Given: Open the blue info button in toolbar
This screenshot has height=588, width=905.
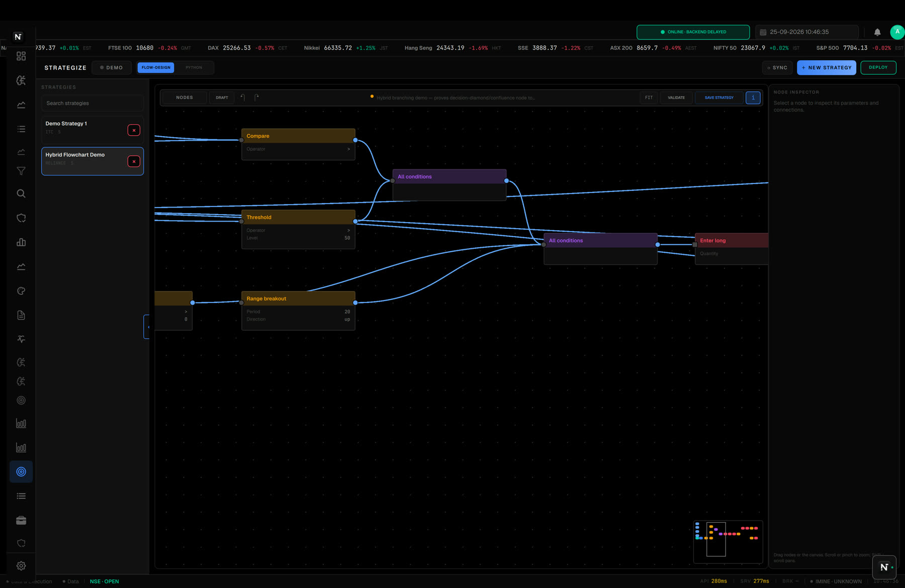Looking at the screenshot, I should point(753,97).
